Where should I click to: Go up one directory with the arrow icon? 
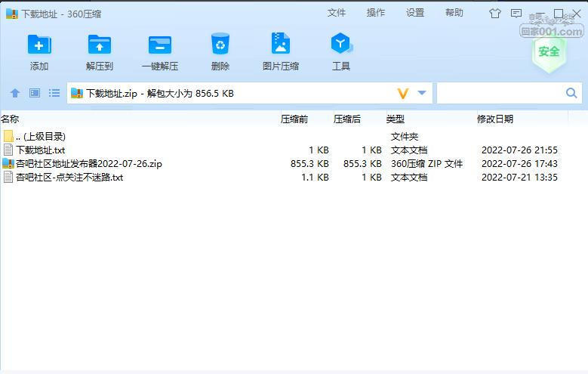click(15, 93)
